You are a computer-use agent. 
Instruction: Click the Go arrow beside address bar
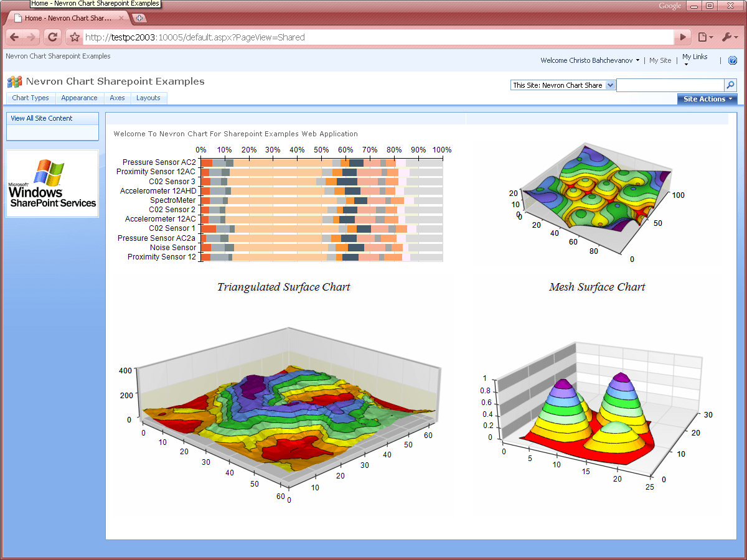click(x=684, y=37)
